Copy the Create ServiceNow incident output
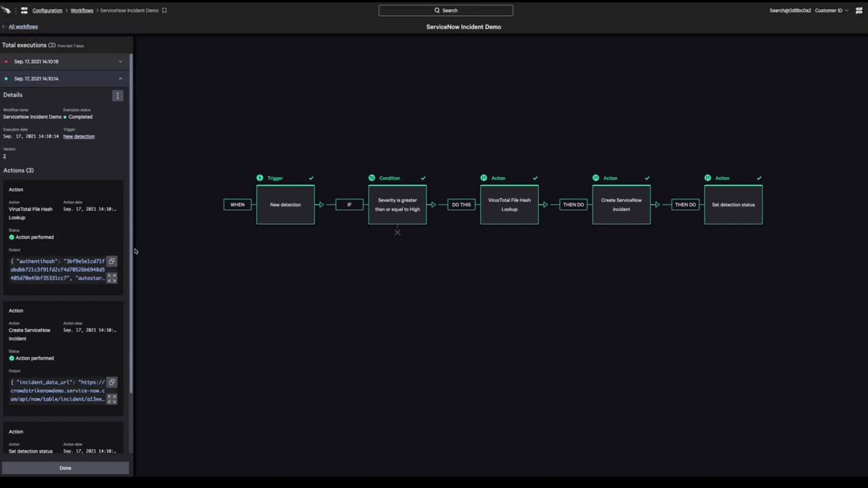868x488 pixels. [112, 382]
